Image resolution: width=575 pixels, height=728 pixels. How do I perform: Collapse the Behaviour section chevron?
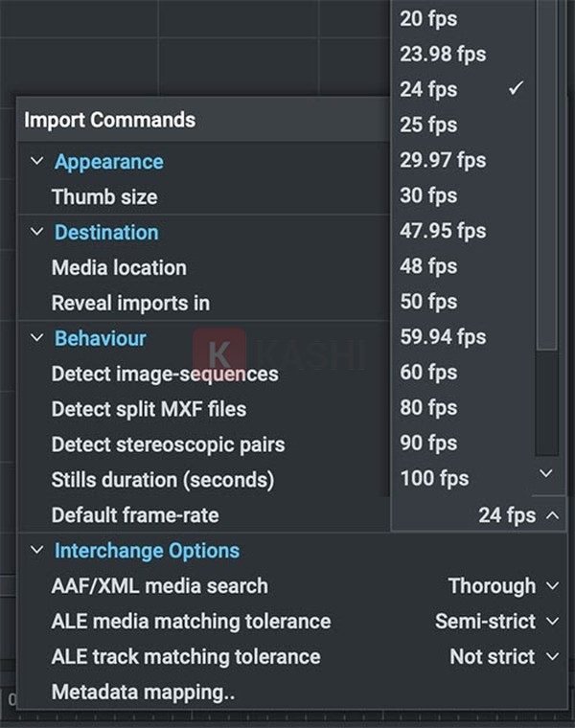click(x=37, y=338)
